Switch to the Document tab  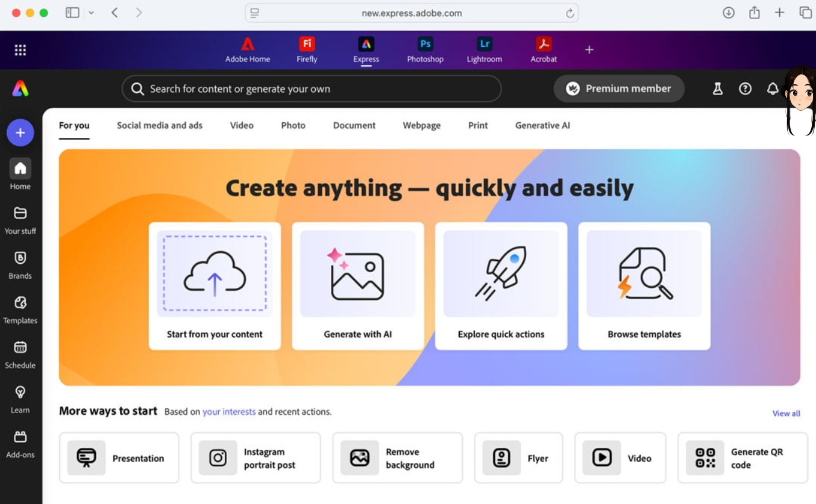pos(354,125)
